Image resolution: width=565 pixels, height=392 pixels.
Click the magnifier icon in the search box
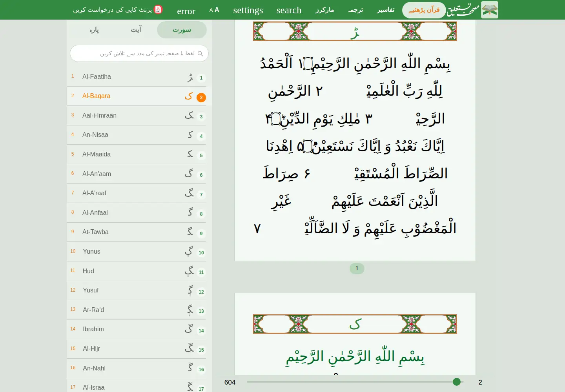coord(200,54)
